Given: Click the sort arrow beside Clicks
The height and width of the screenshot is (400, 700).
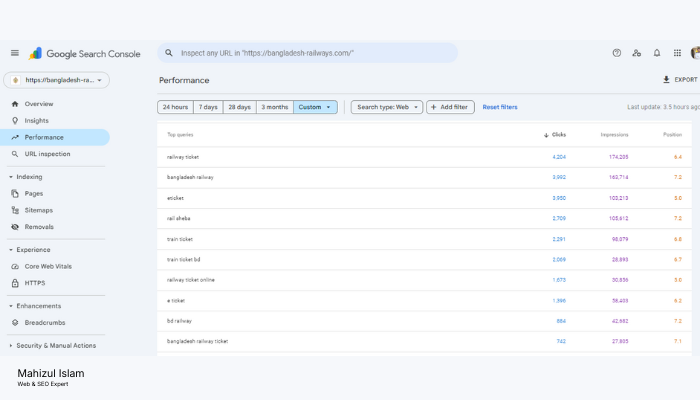Looking at the screenshot, I should click(x=546, y=135).
